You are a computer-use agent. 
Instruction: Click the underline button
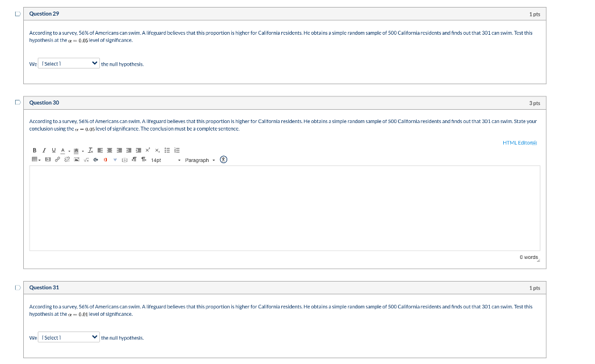pos(53,150)
